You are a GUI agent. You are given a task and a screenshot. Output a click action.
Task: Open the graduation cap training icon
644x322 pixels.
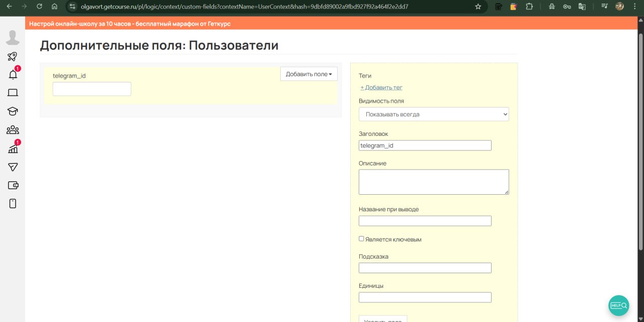coord(13,111)
